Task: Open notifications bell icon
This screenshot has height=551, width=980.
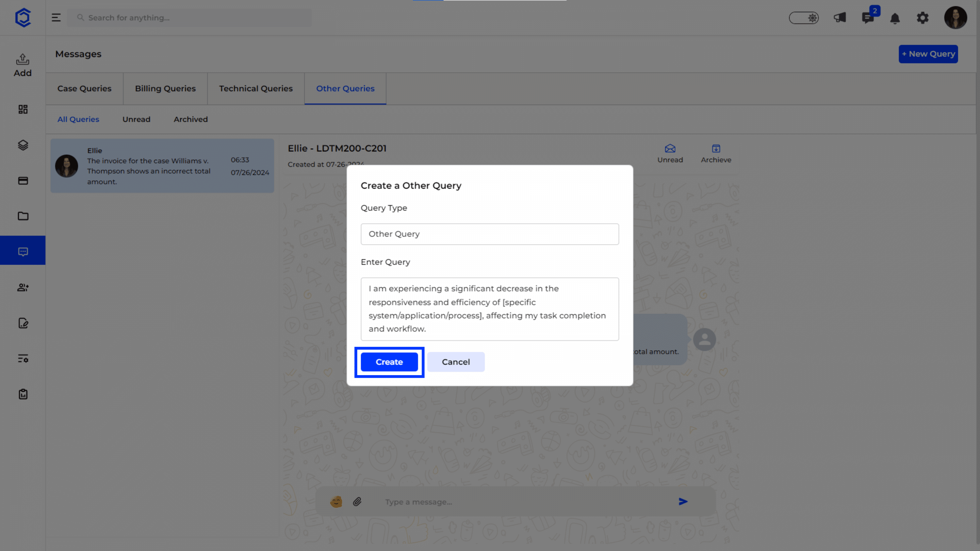Action: point(895,18)
